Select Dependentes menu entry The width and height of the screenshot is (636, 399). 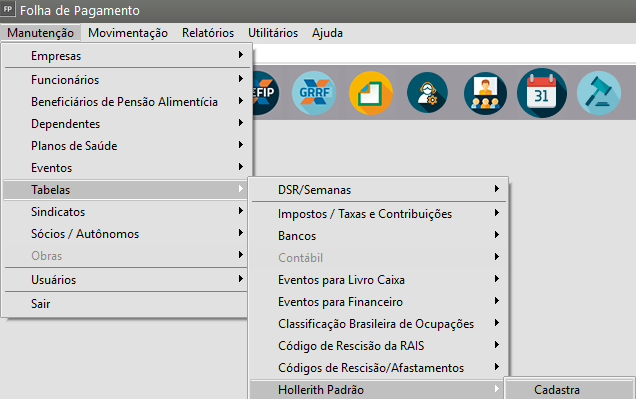(x=126, y=124)
